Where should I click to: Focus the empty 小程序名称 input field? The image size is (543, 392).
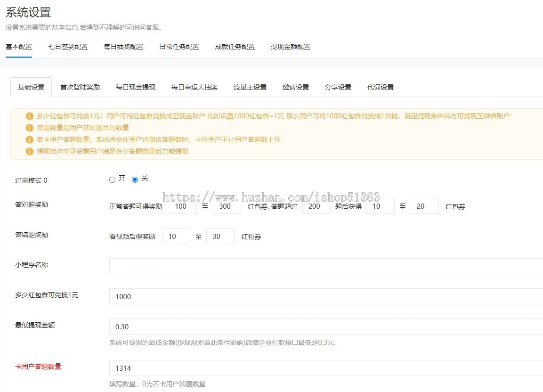326,266
